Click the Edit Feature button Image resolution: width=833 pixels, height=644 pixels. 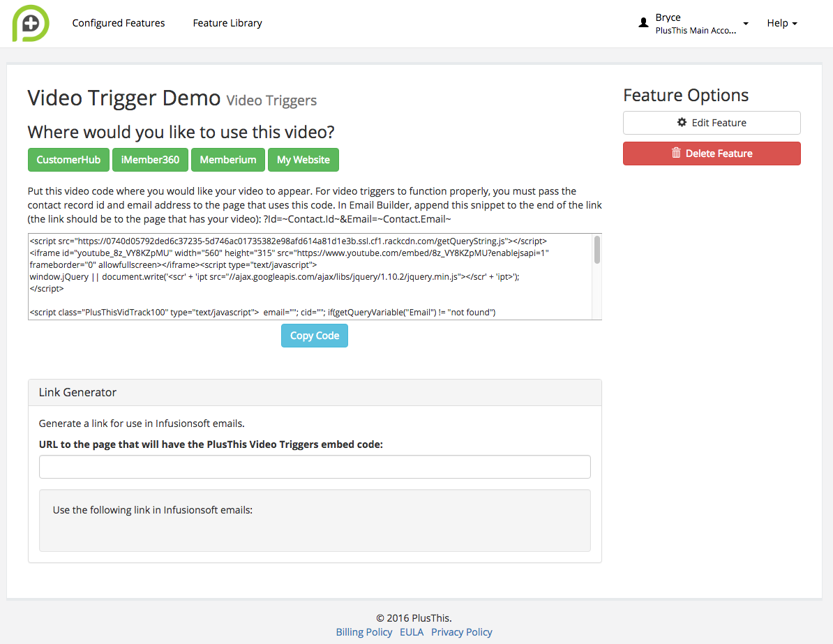click(712, 123)
